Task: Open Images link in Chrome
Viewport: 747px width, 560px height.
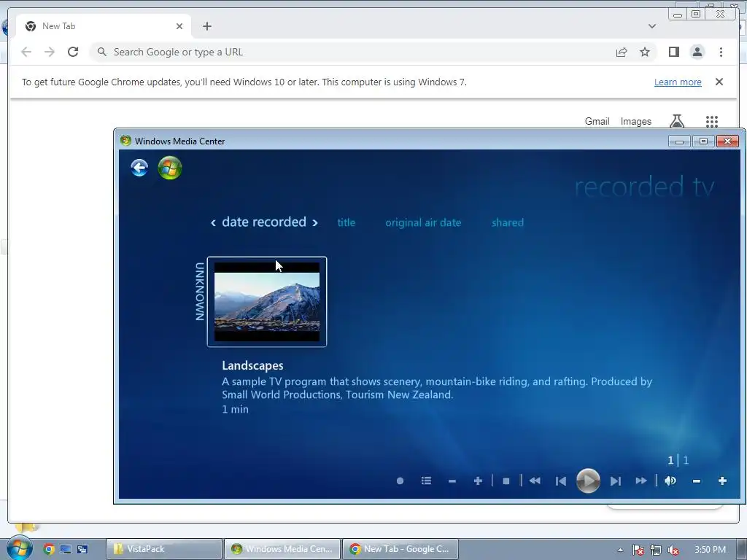Action: click(x=635, y=122)
